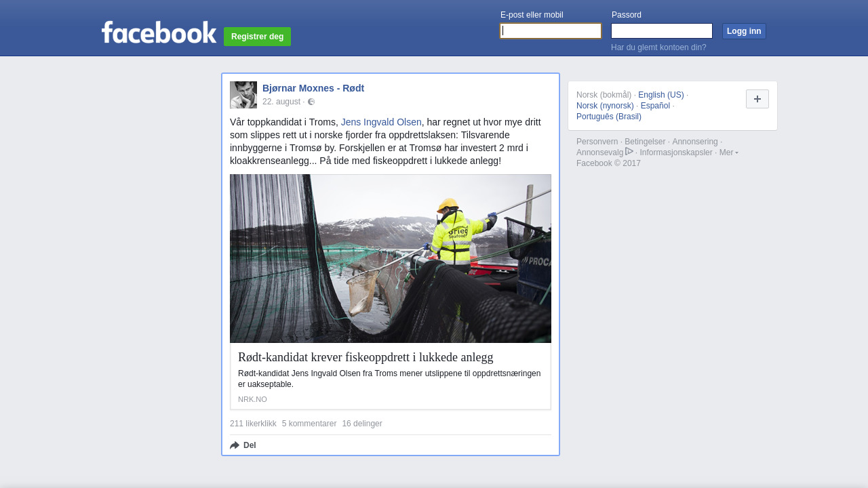Open the Betingelser footer link
Viewport: 868px width, 488px height.
645,142
